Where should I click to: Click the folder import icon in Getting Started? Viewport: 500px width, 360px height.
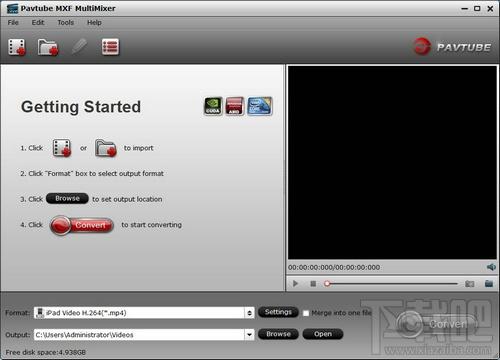pyautogui.click(x=106, y=148)
